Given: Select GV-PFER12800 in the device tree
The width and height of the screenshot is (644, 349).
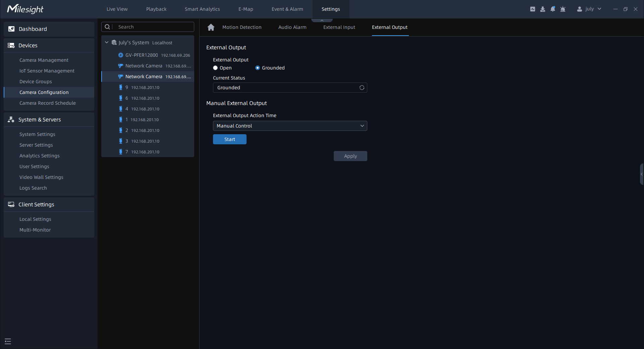Looking at the screenshot, I should [x=142, y=55].
